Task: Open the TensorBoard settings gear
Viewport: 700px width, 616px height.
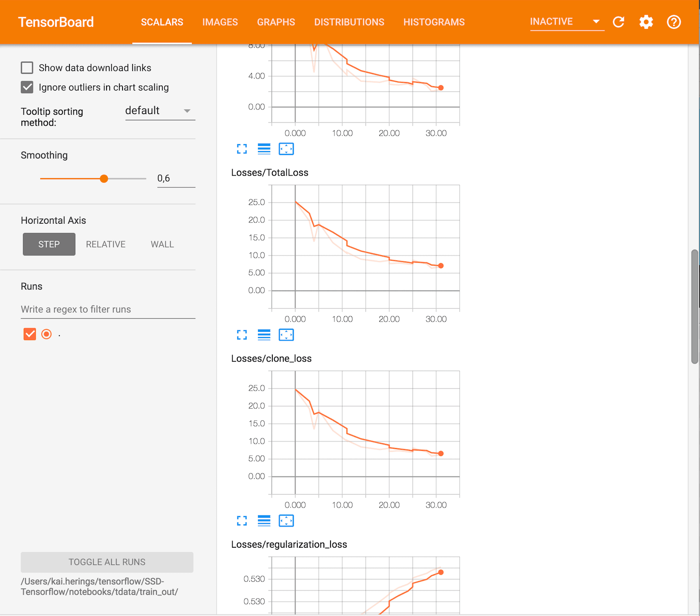Action: 646,22
